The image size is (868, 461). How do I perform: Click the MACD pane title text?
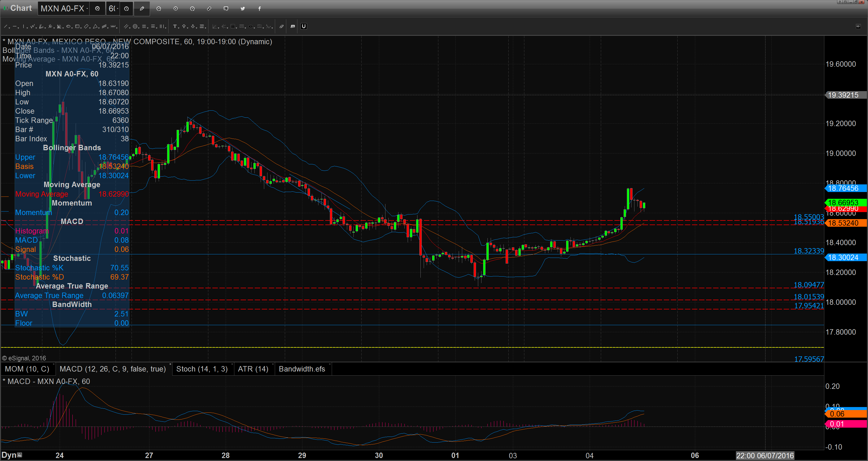[46, 381]
